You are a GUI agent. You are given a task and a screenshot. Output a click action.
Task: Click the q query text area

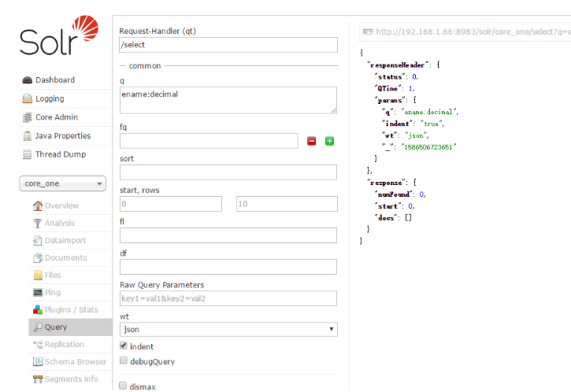[x=228, y=100]
